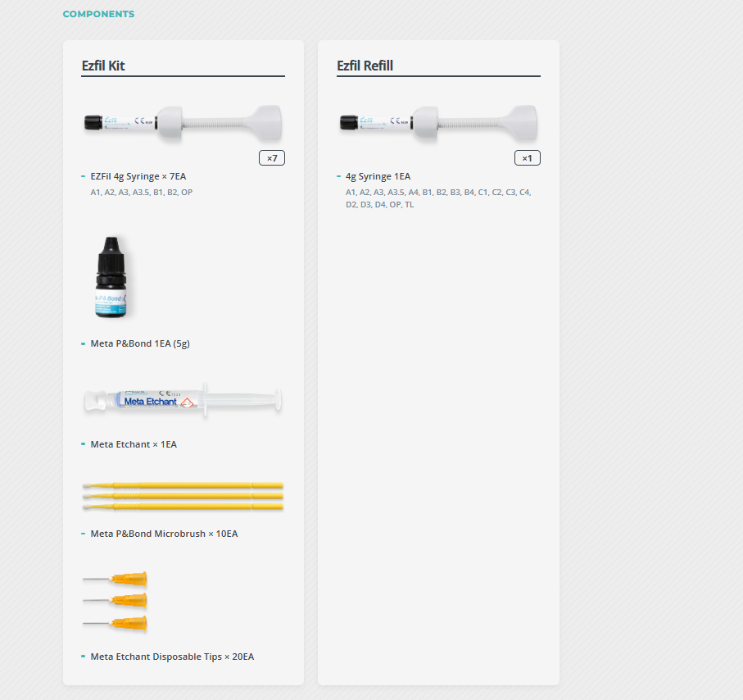This screenshot has width=743, height=700.
Task: Click the Meta P&Bond 1EA (5g) label
Action: click(140, 343)
